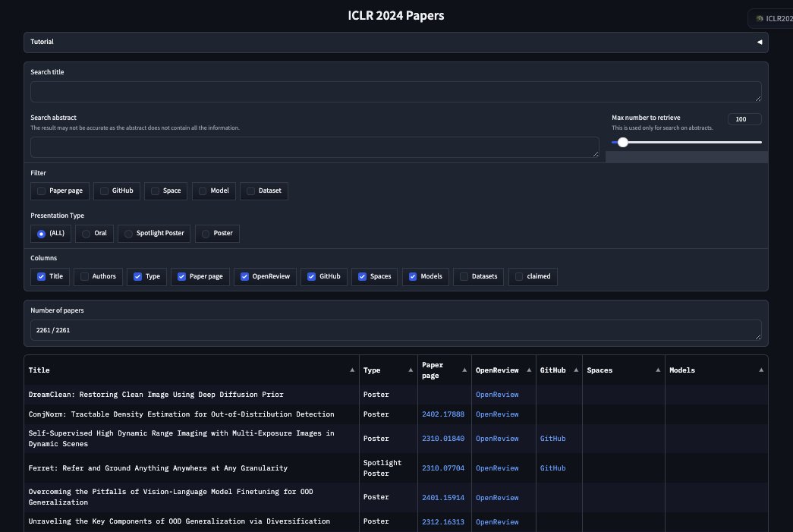
Task: Select the Oral presentation type
Action: [87, 234]
